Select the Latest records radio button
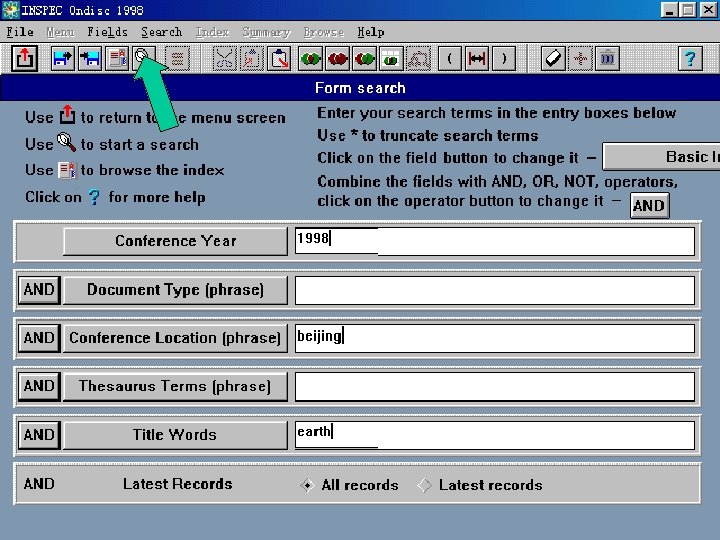Viewport: 720px width, 540px height. [x=424, y=485]
